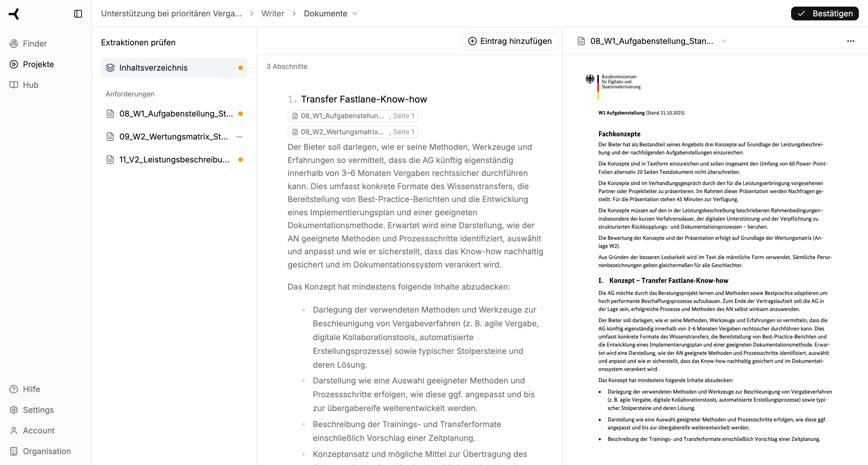Image resolution: width=868 pixels, height=465 pixels.
Task: Click the app logo icon
Action: point(14,14)
